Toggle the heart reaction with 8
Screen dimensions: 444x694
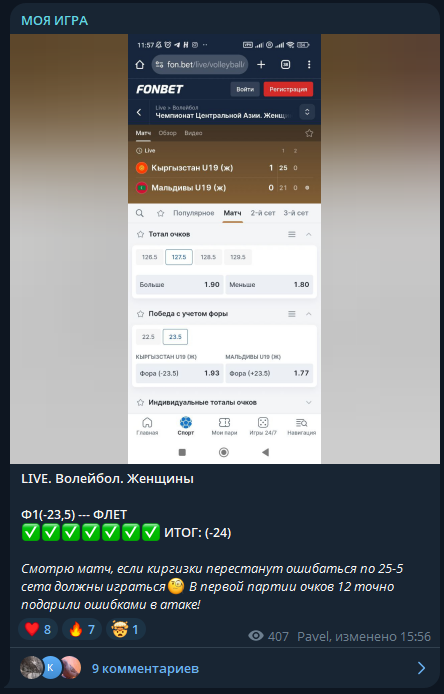[38, 629]
